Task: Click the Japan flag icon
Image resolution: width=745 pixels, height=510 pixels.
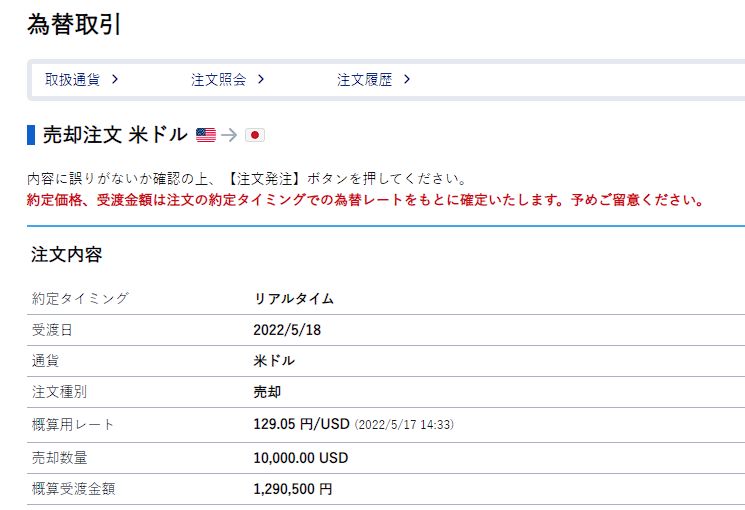Action: (254, 135)
